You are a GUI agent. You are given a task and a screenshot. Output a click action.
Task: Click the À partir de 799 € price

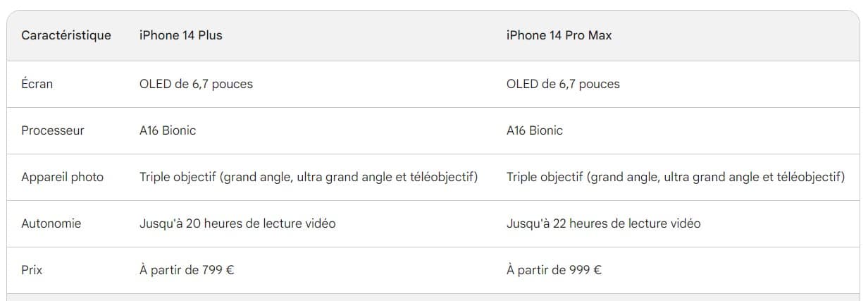187,270
